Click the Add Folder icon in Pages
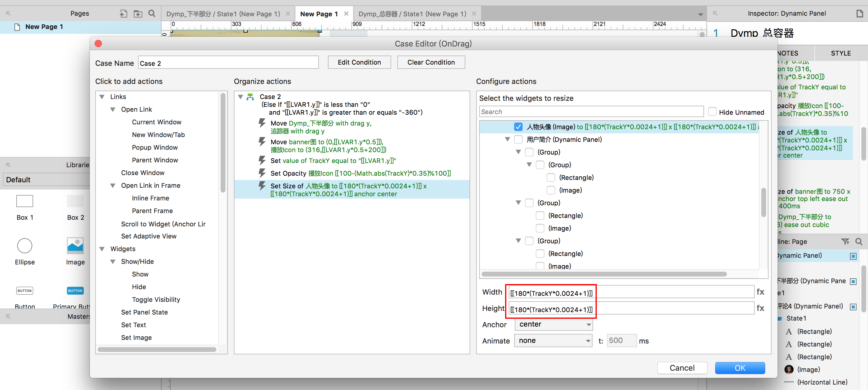 pos(138,14)
